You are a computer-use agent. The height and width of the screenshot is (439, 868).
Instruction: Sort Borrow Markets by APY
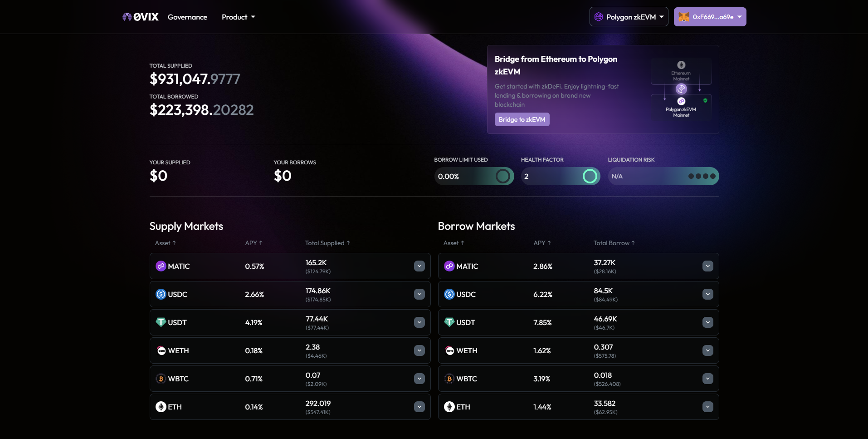[542, 243]
